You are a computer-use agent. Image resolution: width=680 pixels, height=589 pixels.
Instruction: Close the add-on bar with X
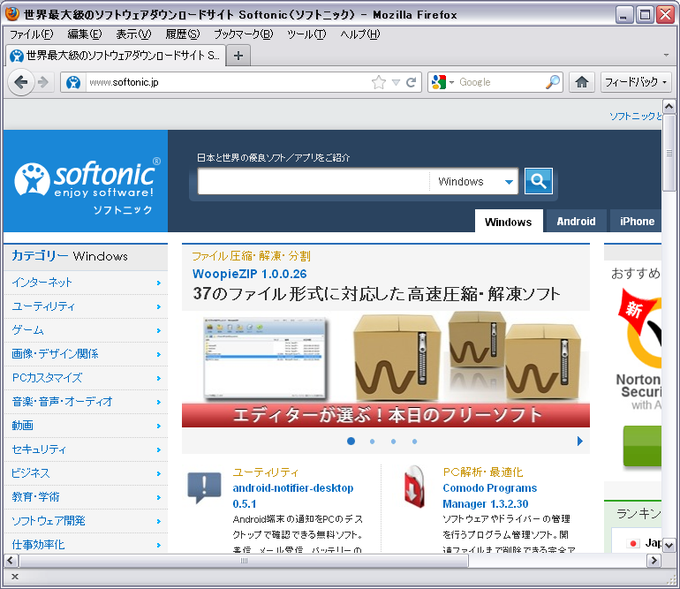coord(15,576)
